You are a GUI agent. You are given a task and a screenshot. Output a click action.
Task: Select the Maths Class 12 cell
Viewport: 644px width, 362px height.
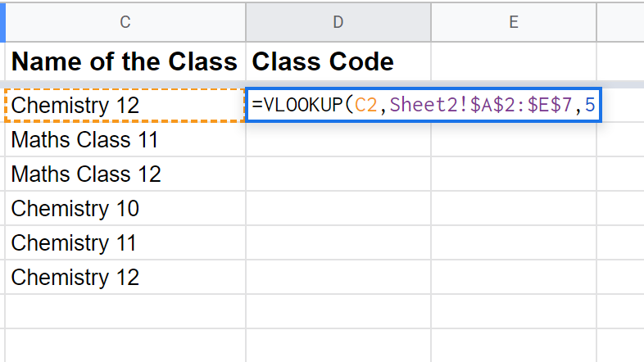[125, 174]
